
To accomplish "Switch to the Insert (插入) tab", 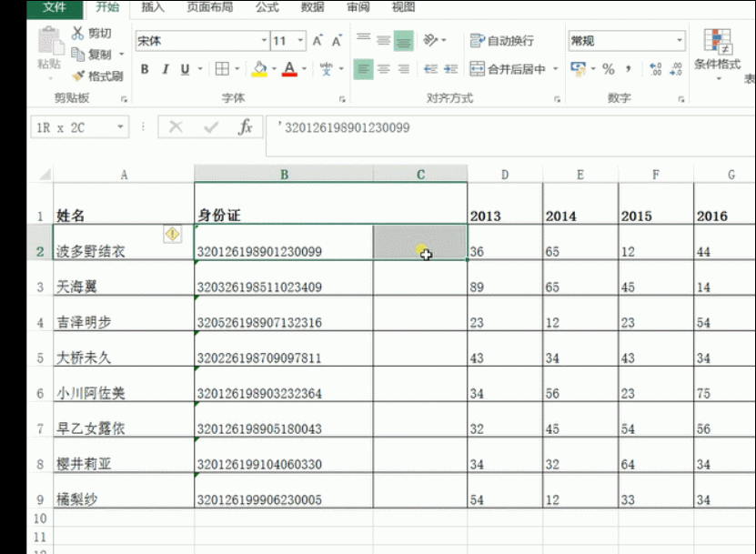I will pos(154,7).
